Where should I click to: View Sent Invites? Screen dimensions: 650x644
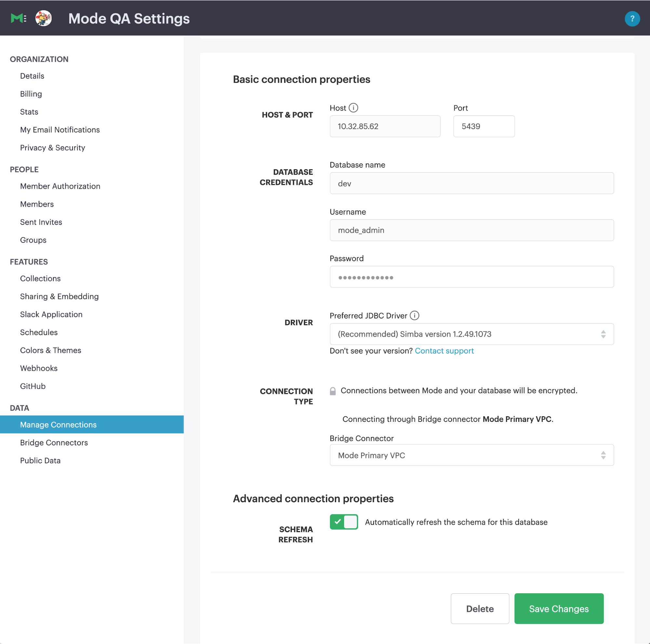pos(41,222)
